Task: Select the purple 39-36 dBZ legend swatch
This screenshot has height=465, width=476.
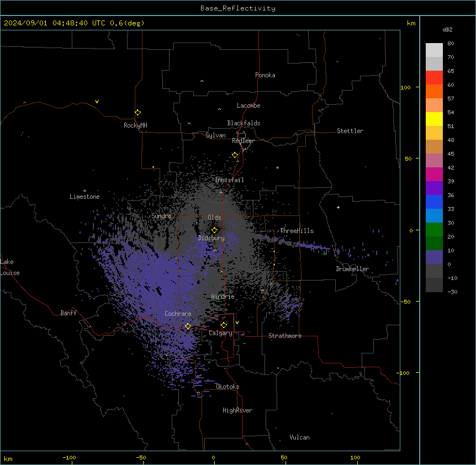Action: [434, 188]
